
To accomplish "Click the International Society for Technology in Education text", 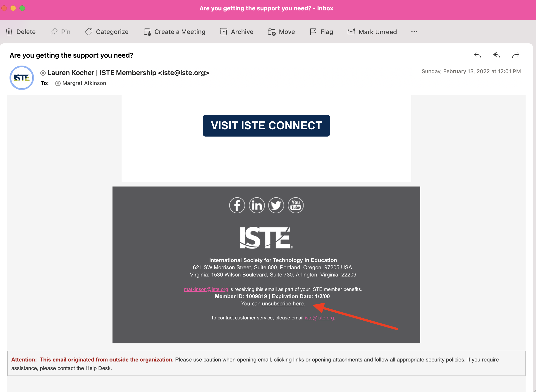I will pos(273,260).
